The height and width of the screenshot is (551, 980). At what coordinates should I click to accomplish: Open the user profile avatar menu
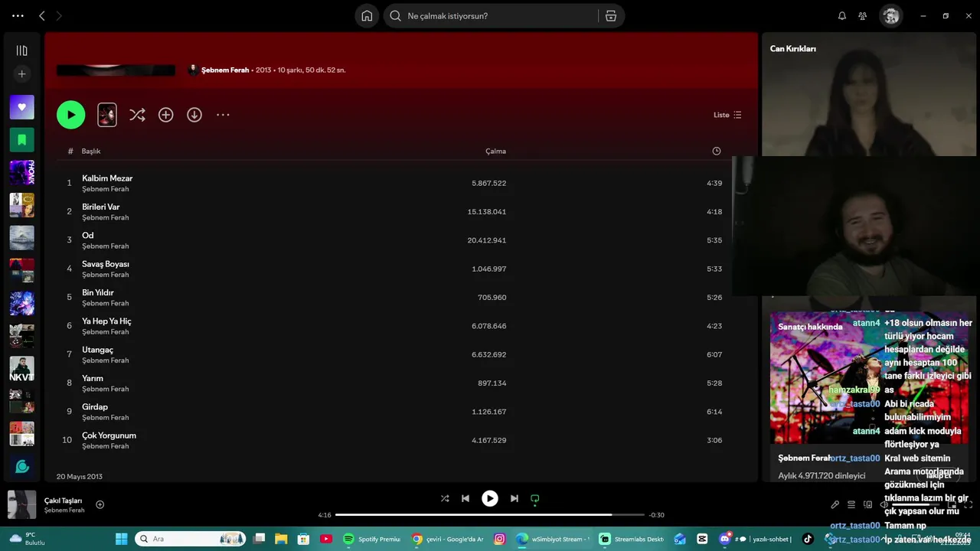click(x=890, y=16)
